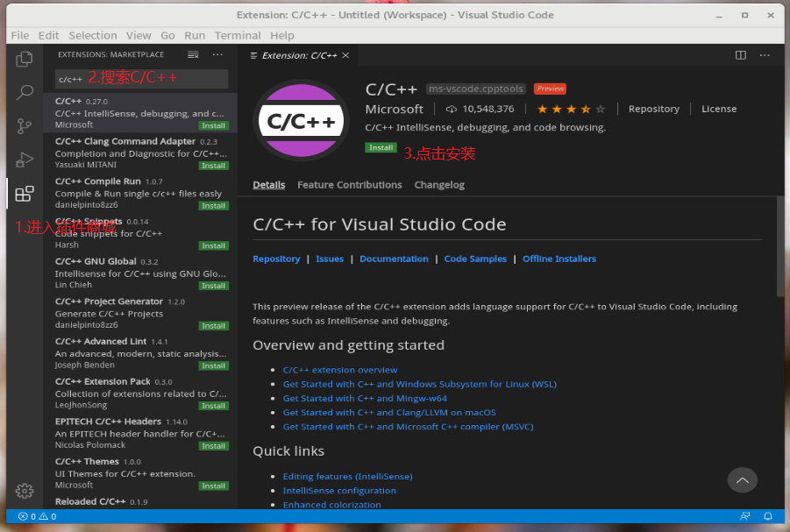Click the feedback icon in status bar
Image resolution: width=790 pixels, height=532 pixels.
click(744, 516)
